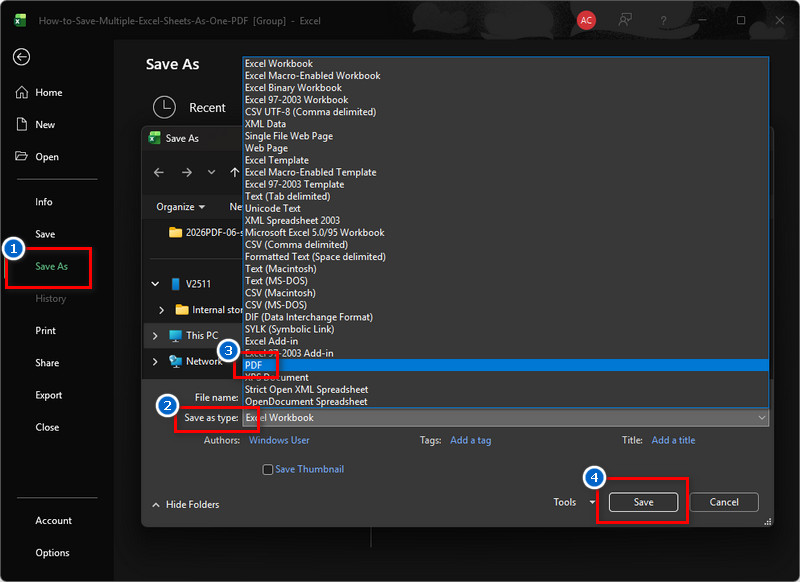Expand the Internal storage node
The image size is (800, 582).
(x=161, y=310)
